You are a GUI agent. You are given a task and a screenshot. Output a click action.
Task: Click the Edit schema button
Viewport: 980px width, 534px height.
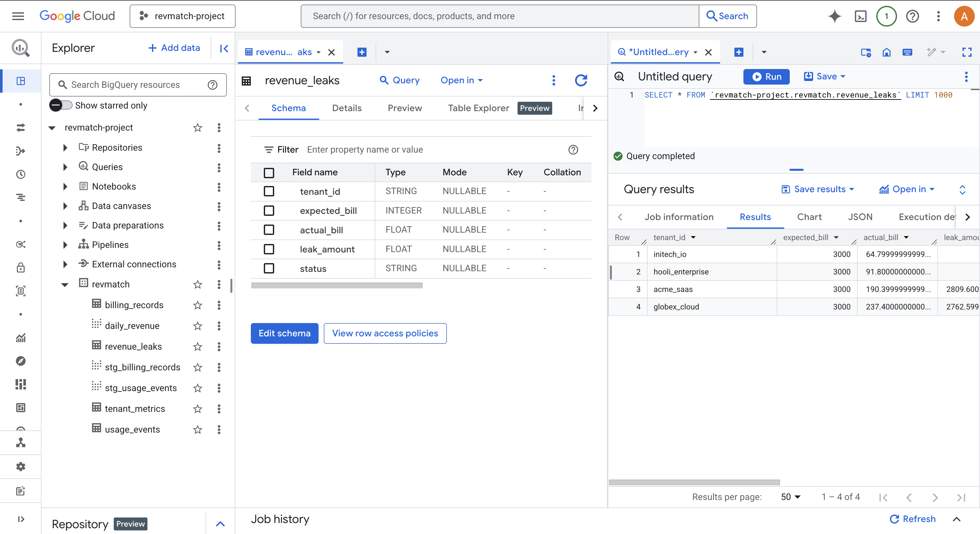pyautogui.click(x=284, y=333)
